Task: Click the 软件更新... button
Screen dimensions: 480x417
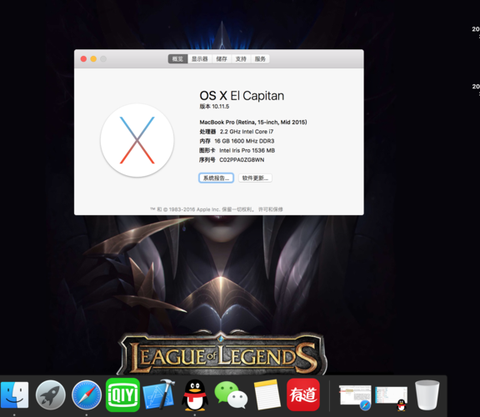Action: (x=255, y=178)
